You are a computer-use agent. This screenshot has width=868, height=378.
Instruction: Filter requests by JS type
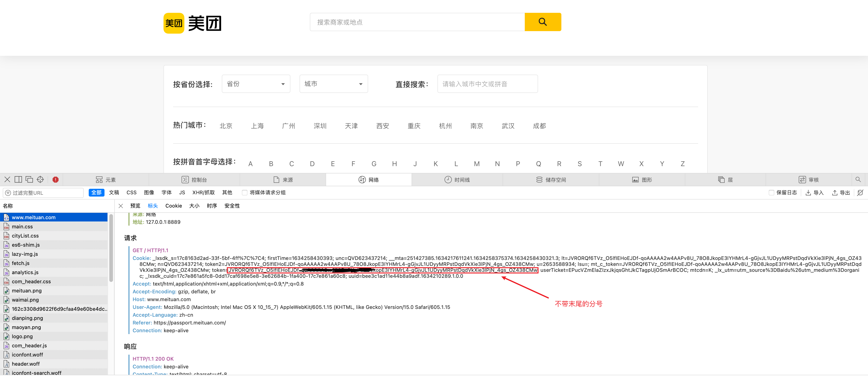(182, 192)
